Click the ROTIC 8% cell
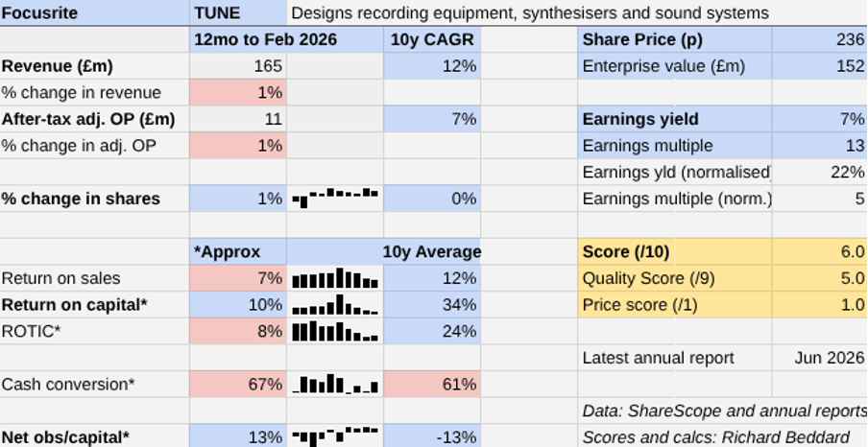Image resolution: width=868 pixels, height=447 pixels. pyautogui.click(x=238, y=331)
